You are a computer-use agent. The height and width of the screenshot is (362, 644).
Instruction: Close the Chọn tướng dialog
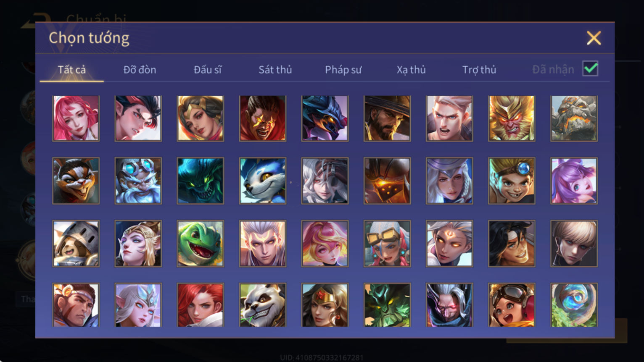tap(594, 38)
